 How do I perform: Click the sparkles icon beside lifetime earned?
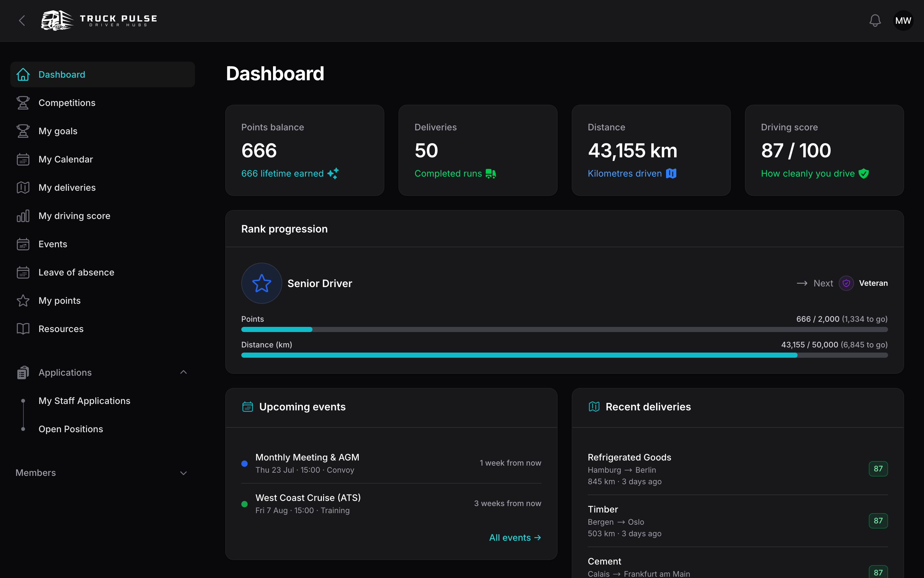(333, 173)
